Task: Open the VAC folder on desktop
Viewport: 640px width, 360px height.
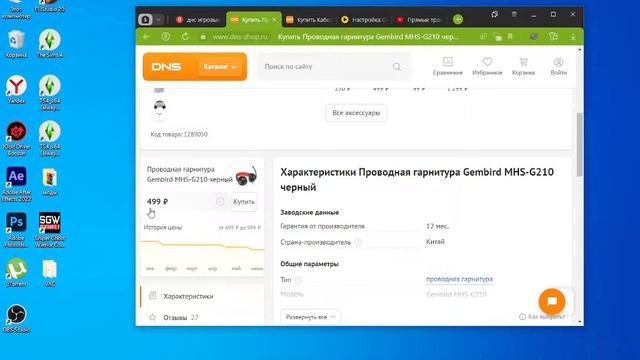Action: click(x=50, y=272)
